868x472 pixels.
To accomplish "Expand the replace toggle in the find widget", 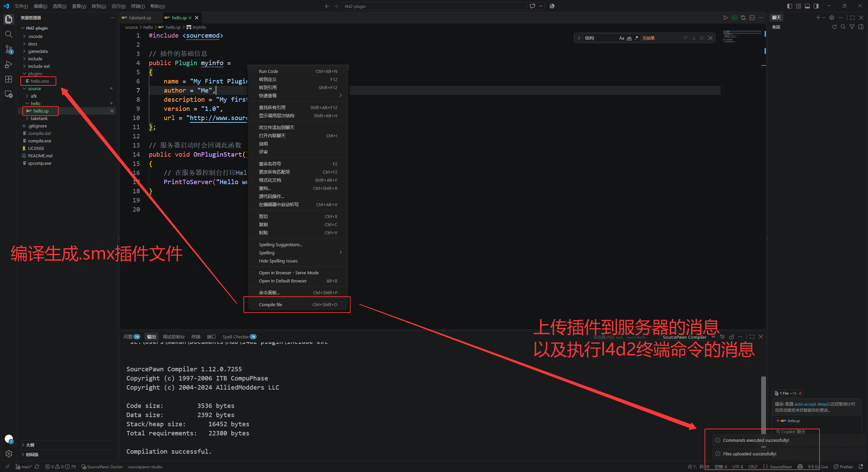I will (x=579, y=38).
